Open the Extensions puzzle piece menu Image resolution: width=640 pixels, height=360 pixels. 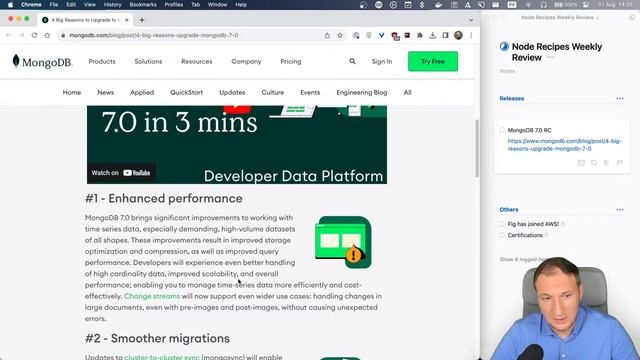pyautogui.click(x=420, y=36)
